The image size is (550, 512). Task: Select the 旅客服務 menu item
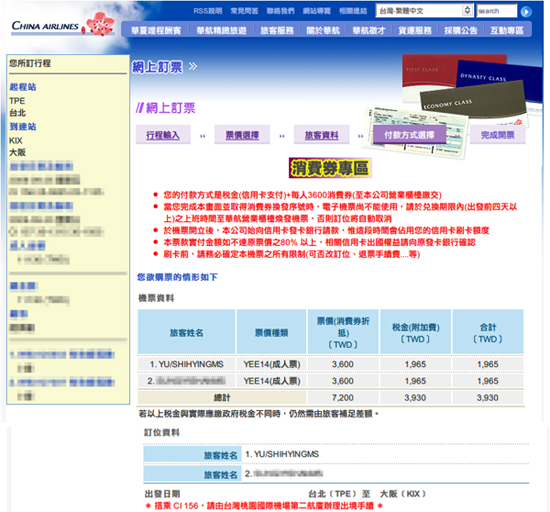click(277, 31)
